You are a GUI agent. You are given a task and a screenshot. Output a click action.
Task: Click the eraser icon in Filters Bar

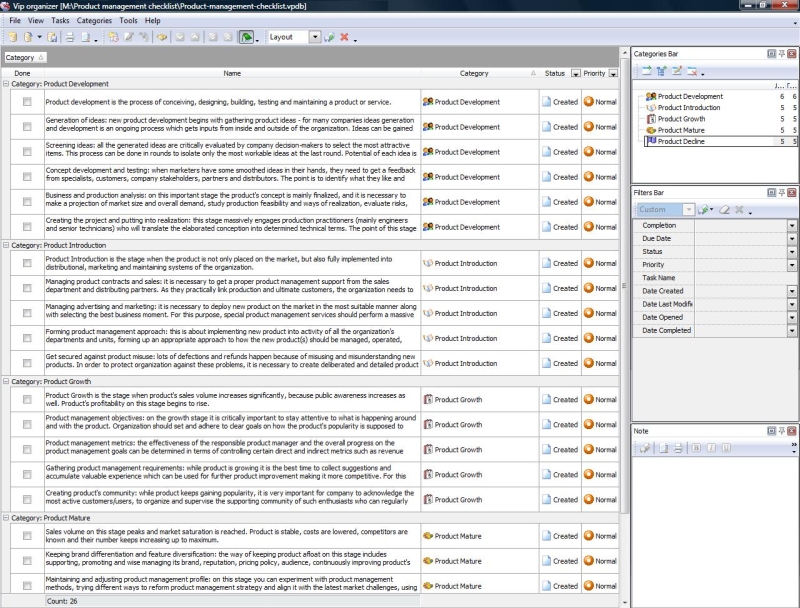click(723, 209)
